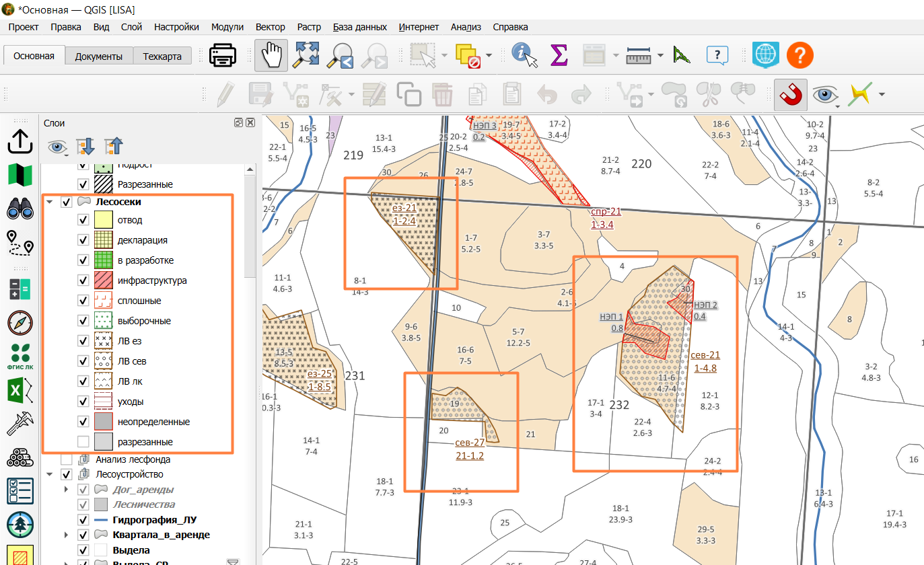Screen dimensions: 924x565
Task: Check the Анализ лесфонда group checkbox
Action: [66, 459]
